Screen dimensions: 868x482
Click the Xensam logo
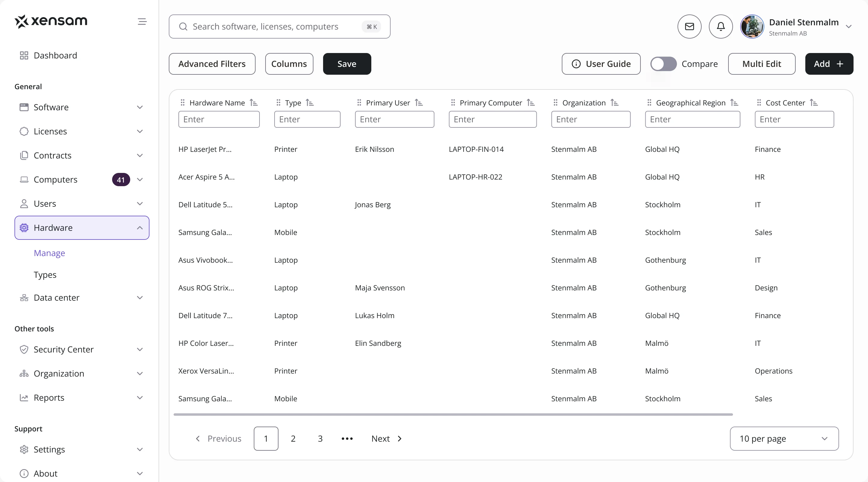[x=51, y=21]
